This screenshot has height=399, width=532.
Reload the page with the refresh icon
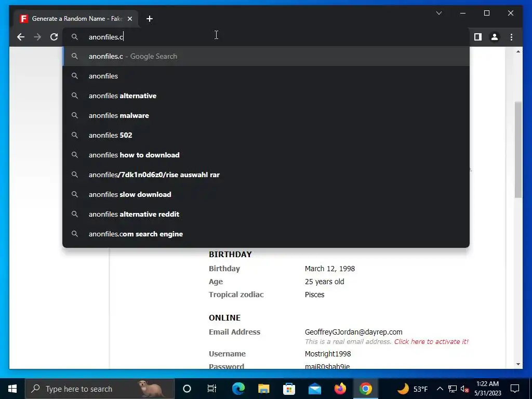coord(54,37)
